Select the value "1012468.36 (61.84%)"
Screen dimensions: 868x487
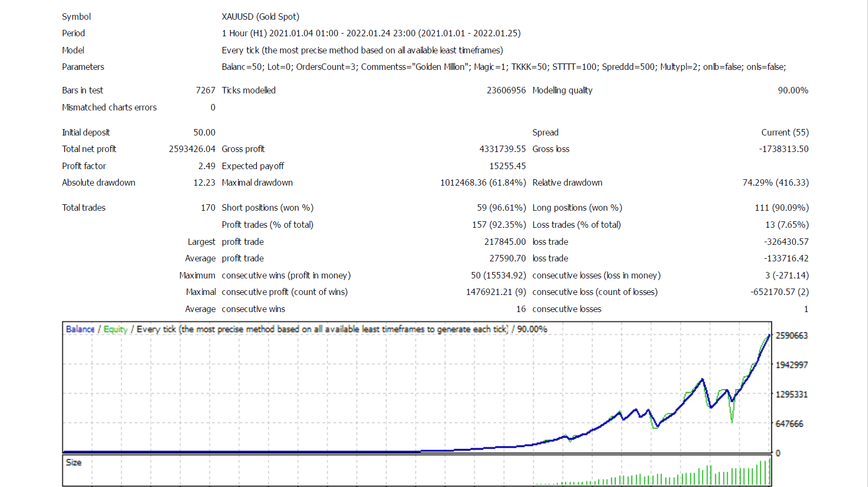pyautogui.click(x=483, y=182)
